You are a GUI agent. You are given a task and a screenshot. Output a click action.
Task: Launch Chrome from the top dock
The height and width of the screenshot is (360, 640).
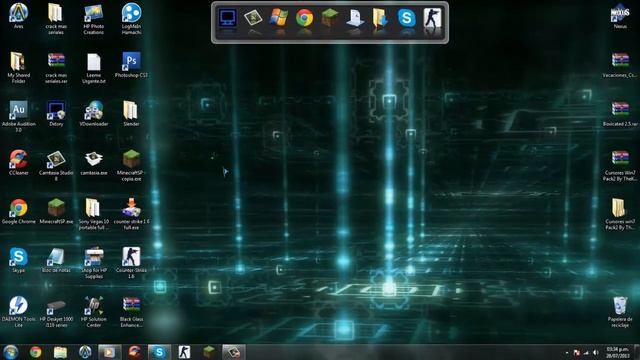304,18
